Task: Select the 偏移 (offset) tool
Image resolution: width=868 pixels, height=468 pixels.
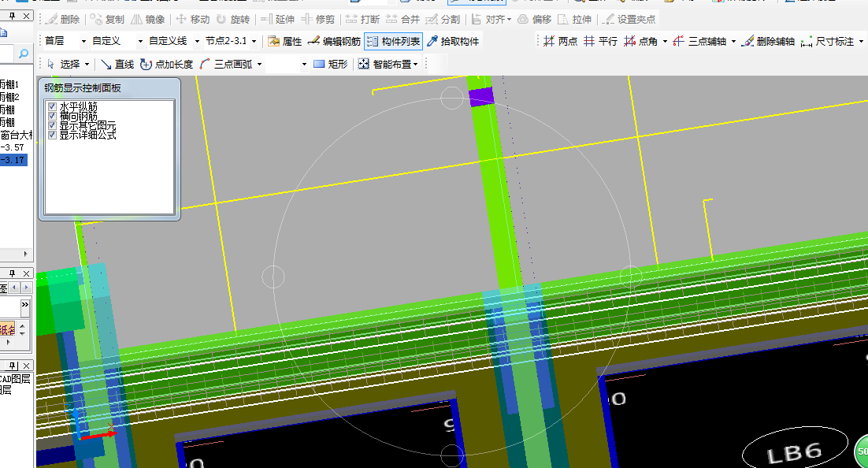Action: pos(534,20)
